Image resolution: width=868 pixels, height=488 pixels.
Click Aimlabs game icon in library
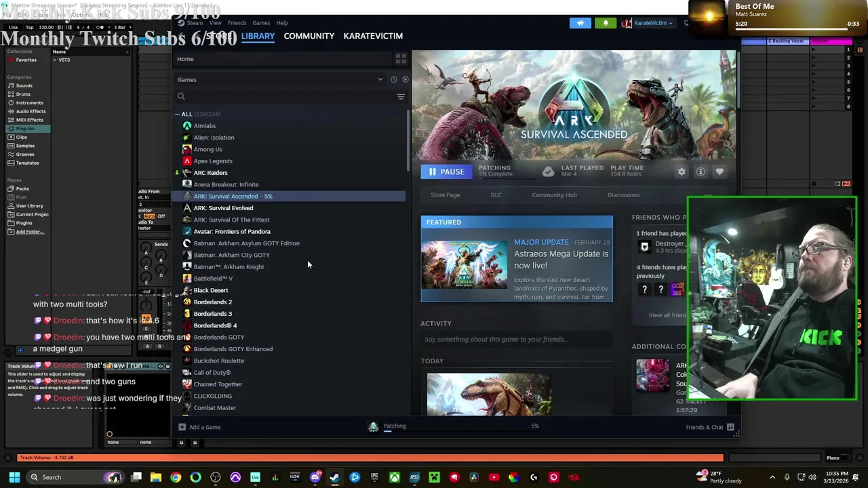pyautogui.click(x=186, y=125)
